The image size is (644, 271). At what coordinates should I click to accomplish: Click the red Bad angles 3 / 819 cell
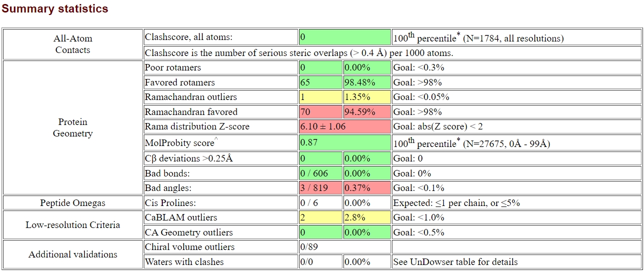[x=321, y=188]
